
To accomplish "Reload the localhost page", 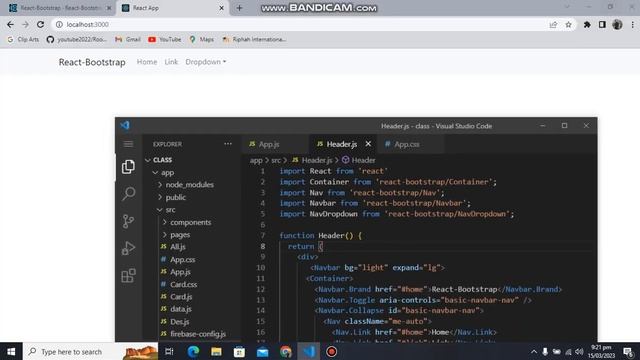I will [x=40, y=24].
